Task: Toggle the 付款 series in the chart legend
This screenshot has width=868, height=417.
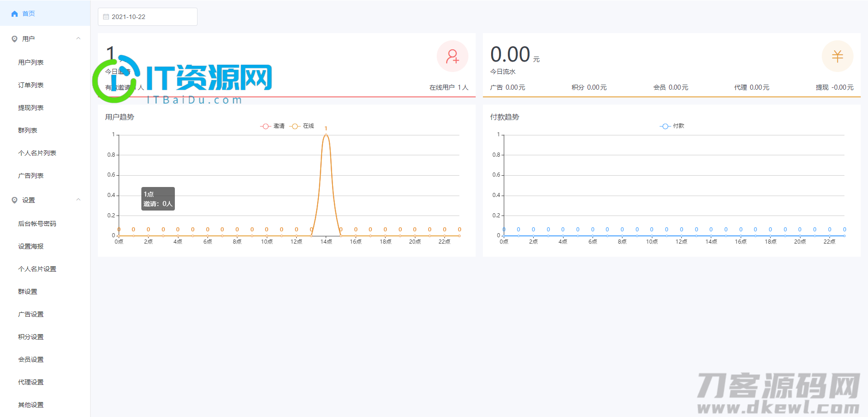Action: [x=672, y=126]
